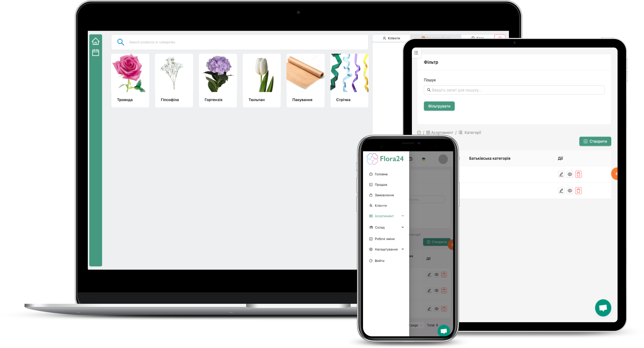Click the view eye icon for first category

[x=570, y=174]
